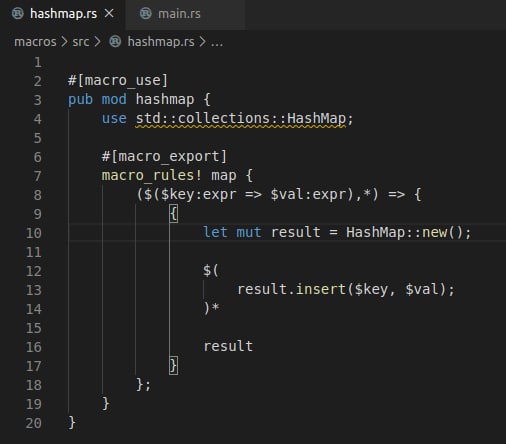
Task: Click 'mod' keyword on line 3
Action: click(x=114, y=99)
